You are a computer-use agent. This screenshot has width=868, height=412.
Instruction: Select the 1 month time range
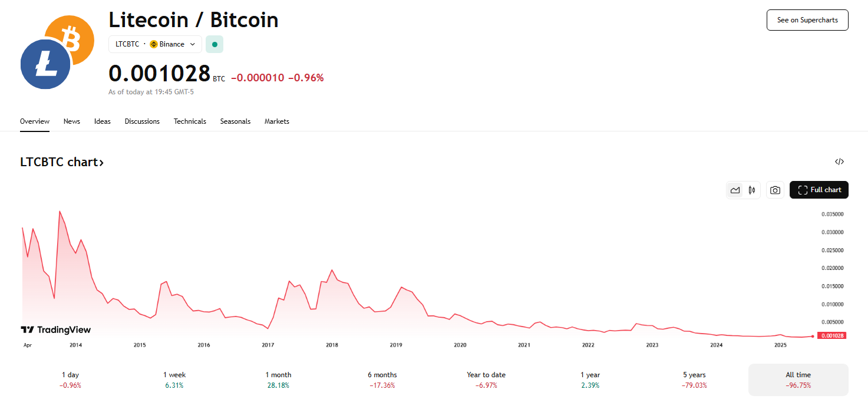click(x=278, y=380)
